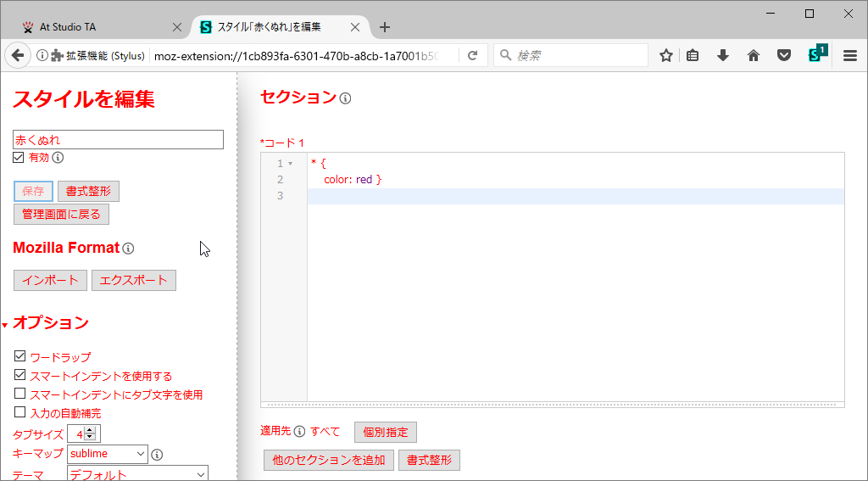Enable 入力の自動補完 checkbox
This screenshot has height=481, width=868.
click(20, 411)
